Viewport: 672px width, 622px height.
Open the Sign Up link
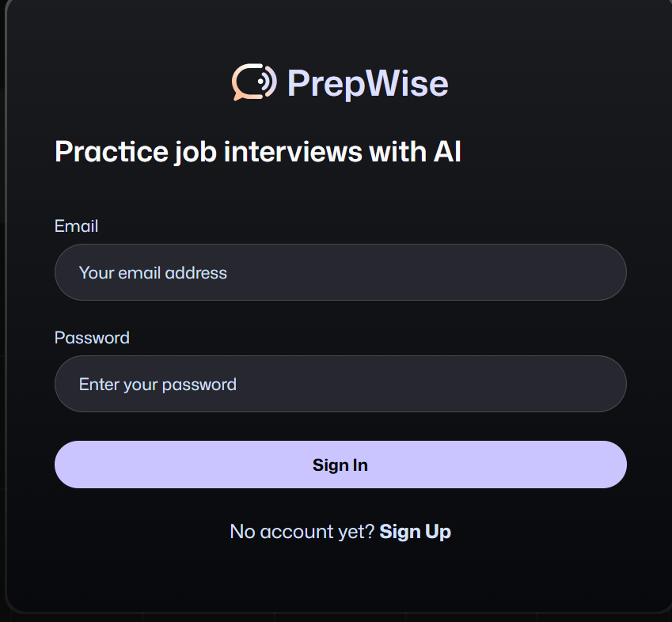[x=416, y=531]
